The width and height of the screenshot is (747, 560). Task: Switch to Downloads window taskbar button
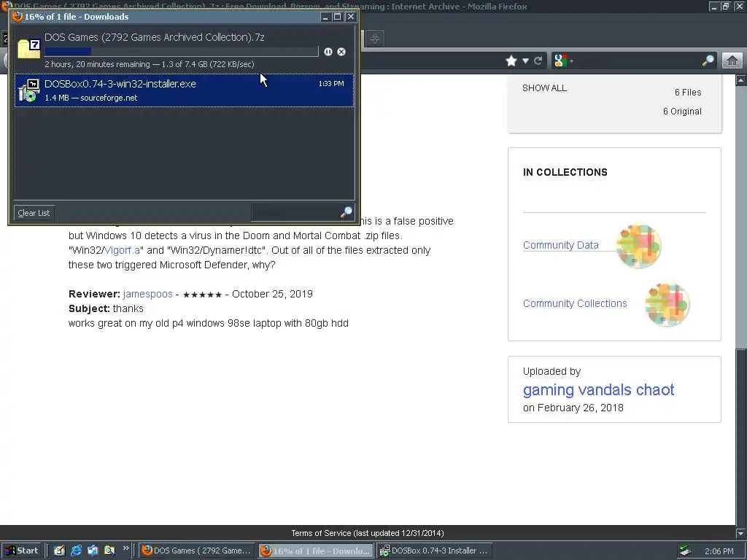[x=317, y=551]
